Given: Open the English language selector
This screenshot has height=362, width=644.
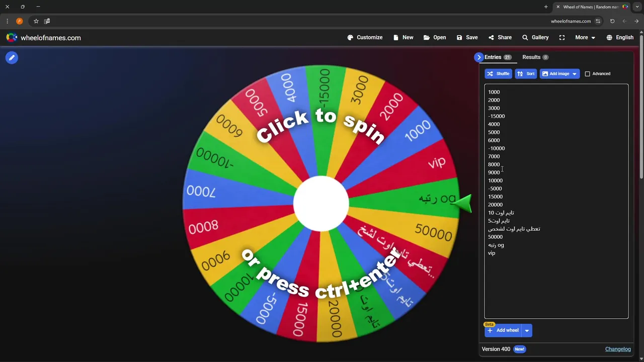Looking at the screenshot, I should pyautogui.click(x=620, y=38).
